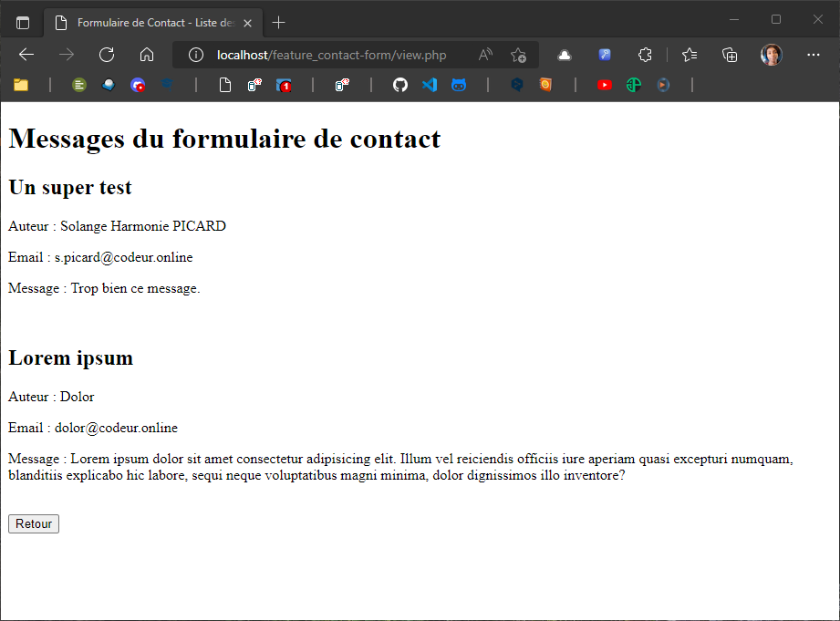
Task: Toggle the vertical tabs panel button
Action: [x=23, y=23]
